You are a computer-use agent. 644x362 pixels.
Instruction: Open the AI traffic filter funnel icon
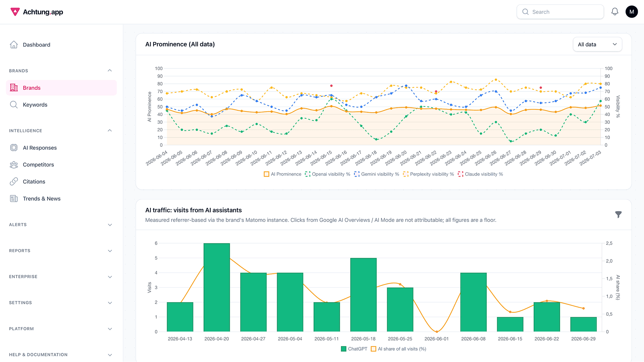coord(619,215)
